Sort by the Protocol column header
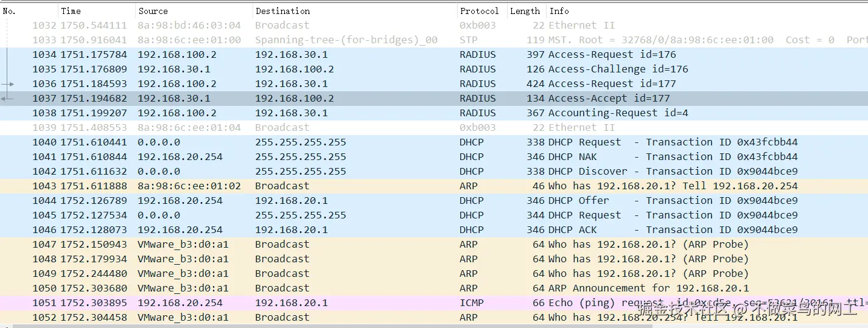 click(479, 11)
